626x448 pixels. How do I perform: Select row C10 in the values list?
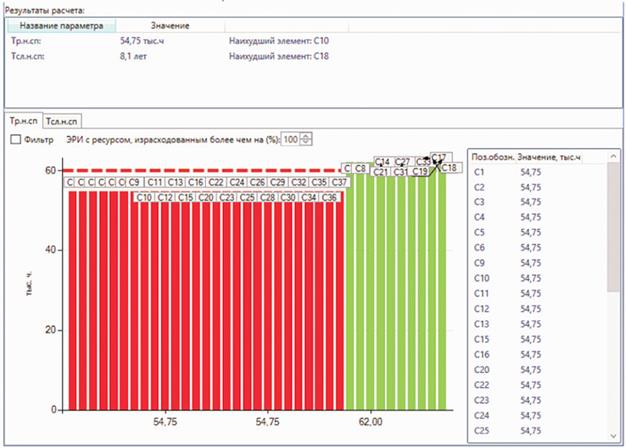pos(480,277)
